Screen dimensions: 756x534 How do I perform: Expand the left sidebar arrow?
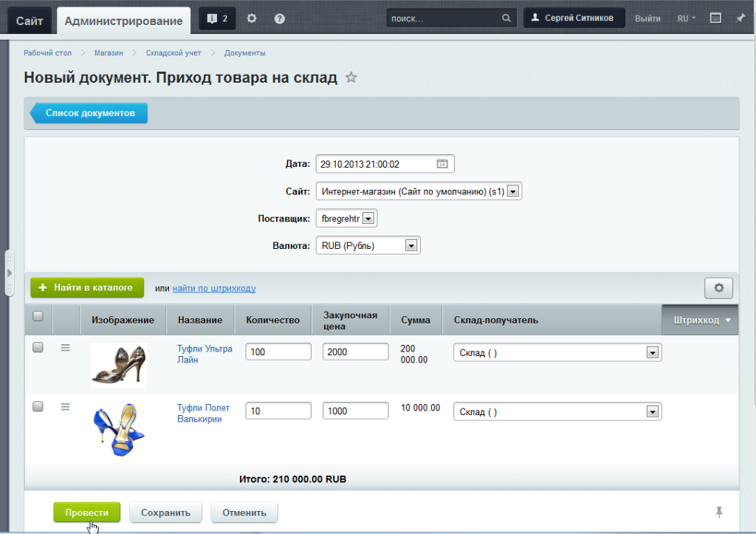click(x=9, y=273)
